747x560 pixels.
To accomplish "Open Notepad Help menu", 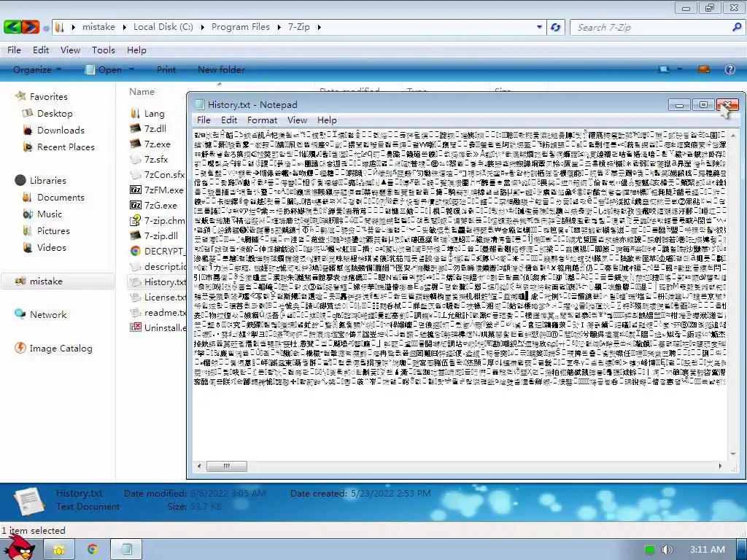I will pyautogui.click(x=327, y=120).
